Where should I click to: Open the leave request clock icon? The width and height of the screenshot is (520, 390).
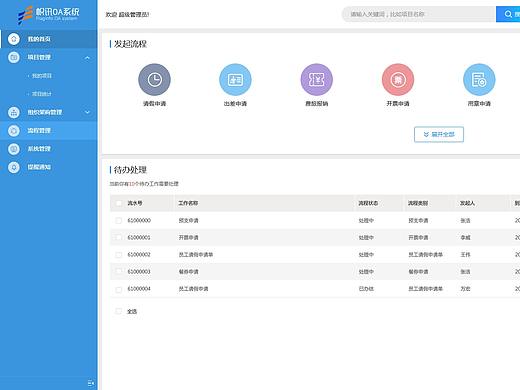154,80
